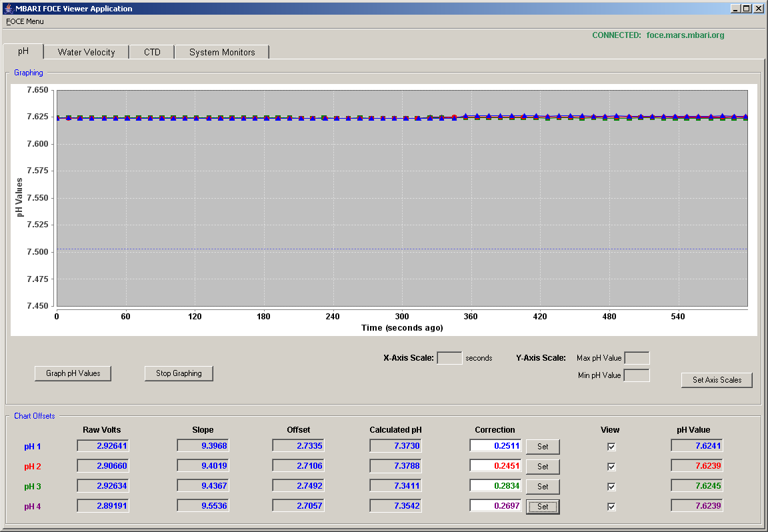Screen dimensions: 768x532
Task: Set the pH 1 correction
Action: [543, 447]
